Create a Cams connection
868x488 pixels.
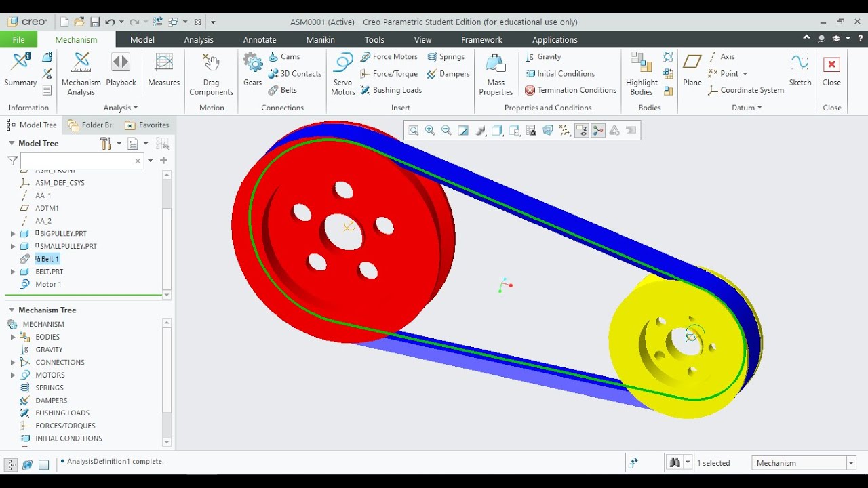coord(284,57)
